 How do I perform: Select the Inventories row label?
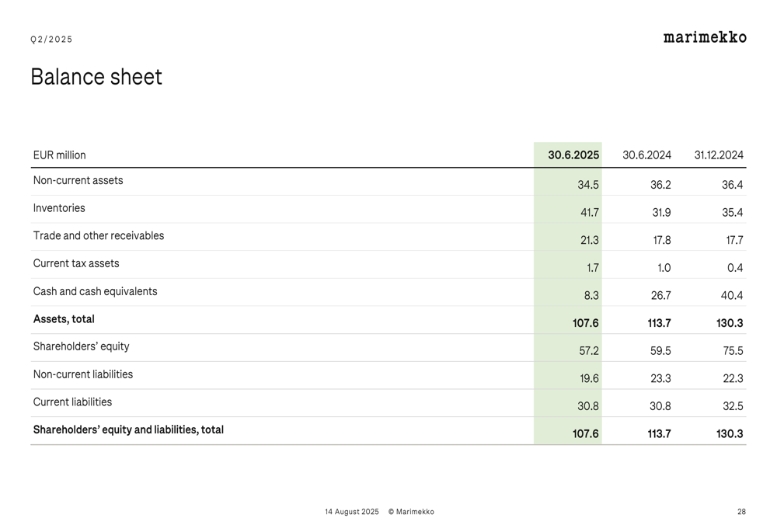click(59, 208)
